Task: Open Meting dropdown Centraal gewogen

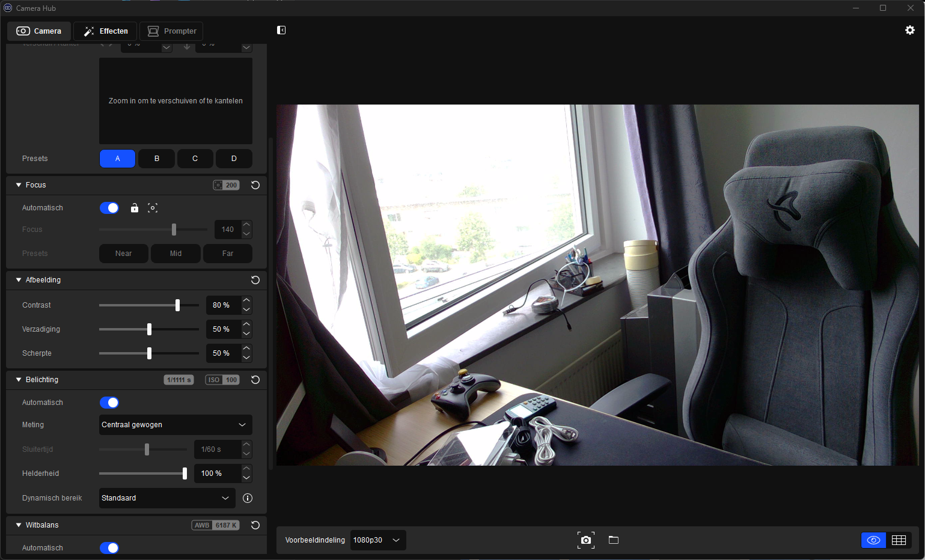Action: click(x=176, y=425)
